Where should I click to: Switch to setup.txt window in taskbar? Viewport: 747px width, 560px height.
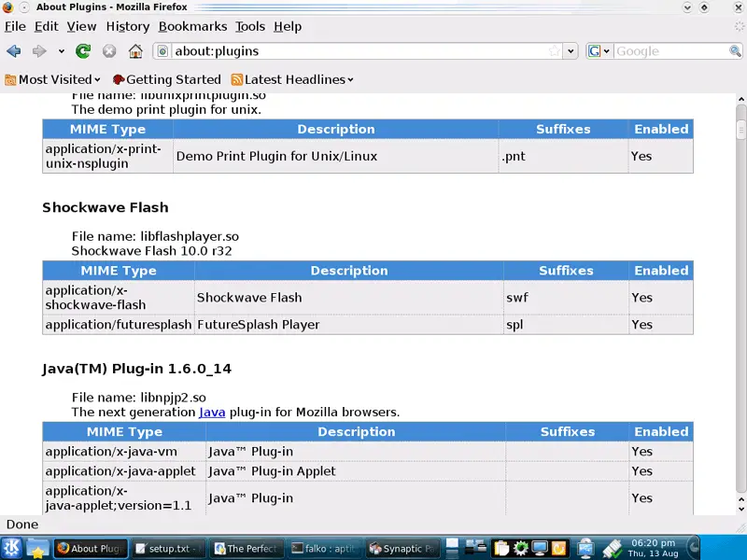point(169,549)
